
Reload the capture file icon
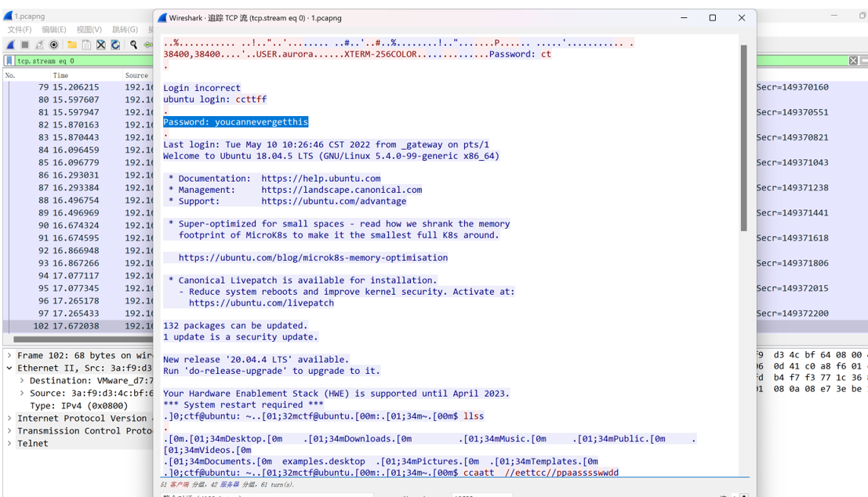(x=115, y=45)
